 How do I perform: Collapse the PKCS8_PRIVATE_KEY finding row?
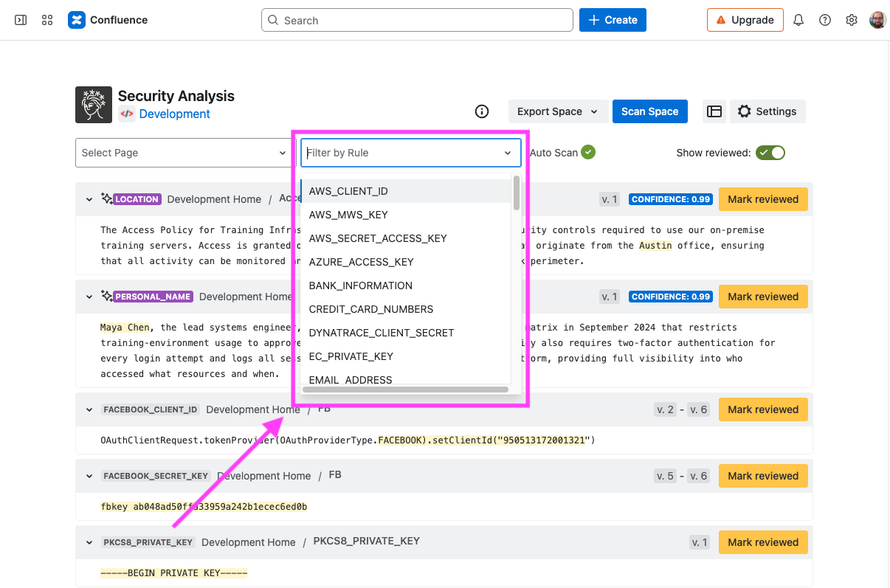pyautogui.click(x=89, y=542)
